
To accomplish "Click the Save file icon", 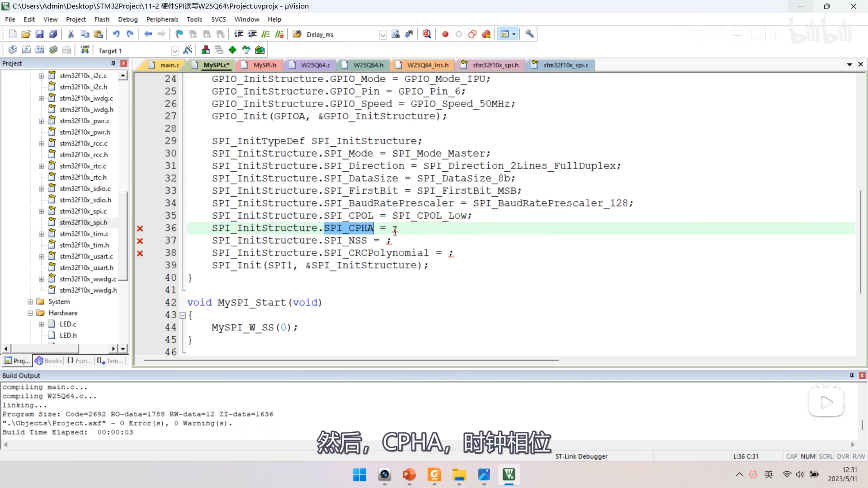I will [x=39, y=34].
